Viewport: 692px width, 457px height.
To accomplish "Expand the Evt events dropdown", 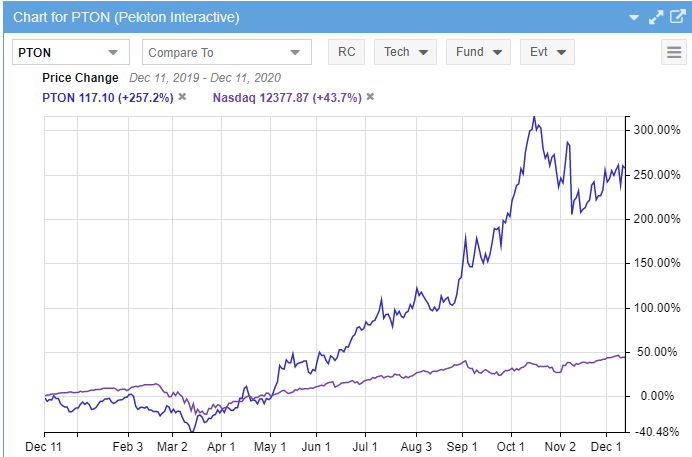I will click(x=547, y=52).
